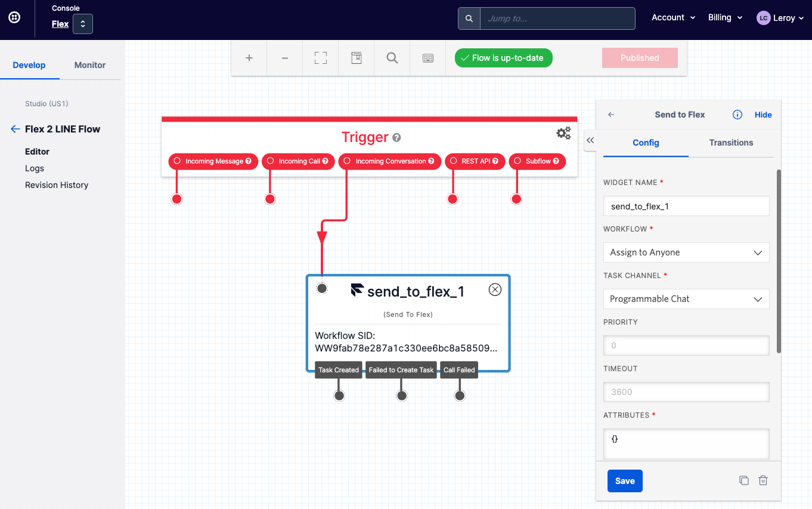This screenshot has width=812, height=509.
Task: Click the search magnifier in canvas toolbar
Action: point(392,58)
